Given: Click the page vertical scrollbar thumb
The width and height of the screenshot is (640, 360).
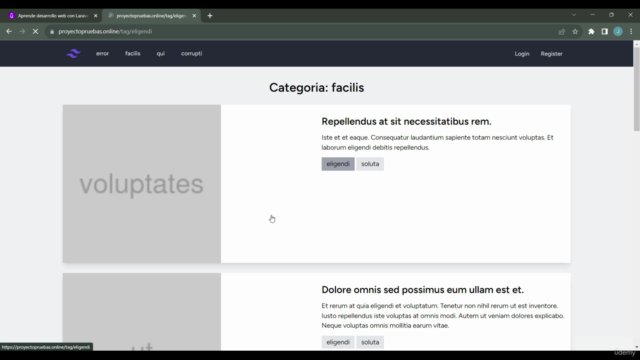Looking at the screenshot, I should (636, 89).
